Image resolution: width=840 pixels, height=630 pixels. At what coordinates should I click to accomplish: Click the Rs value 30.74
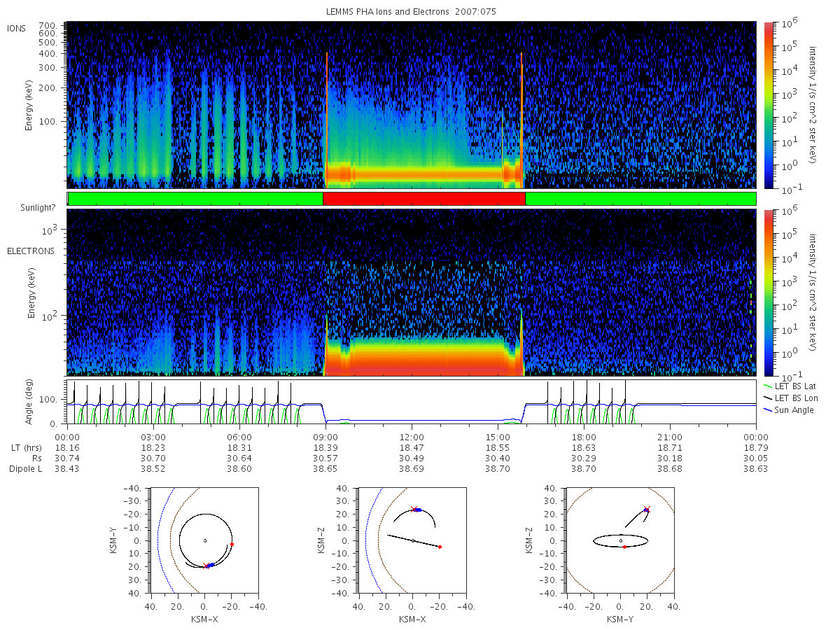tap(67, 457)
